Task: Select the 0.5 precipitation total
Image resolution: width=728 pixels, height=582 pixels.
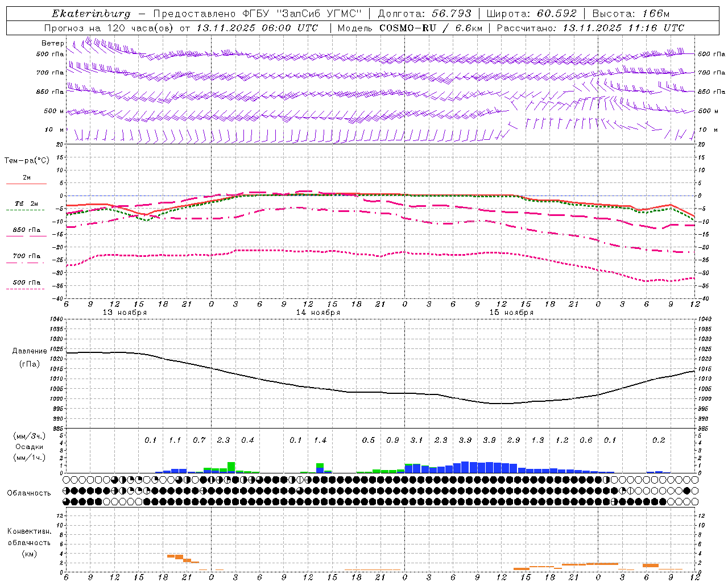Action: [x=369, y=440]
